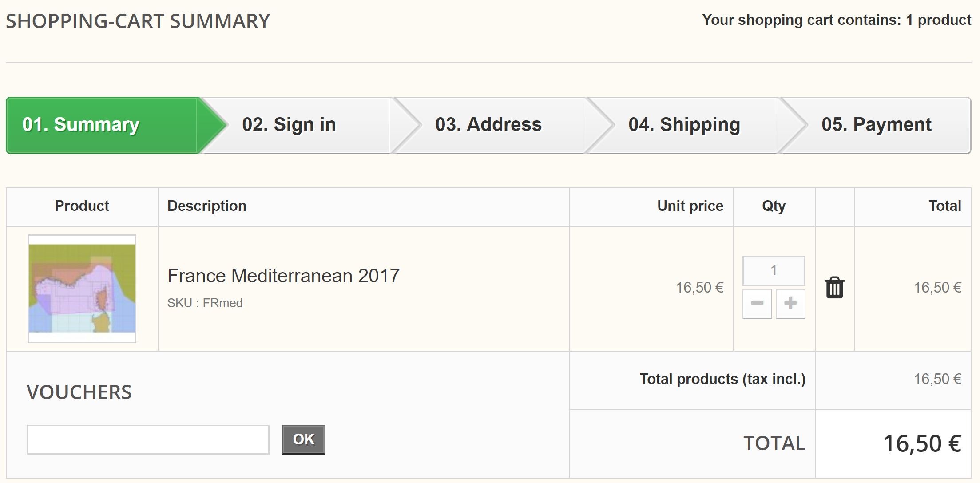Click the OK button to apply voucher
The width and height of the screenshot is (980, 483).
click(x=304, y=439)
